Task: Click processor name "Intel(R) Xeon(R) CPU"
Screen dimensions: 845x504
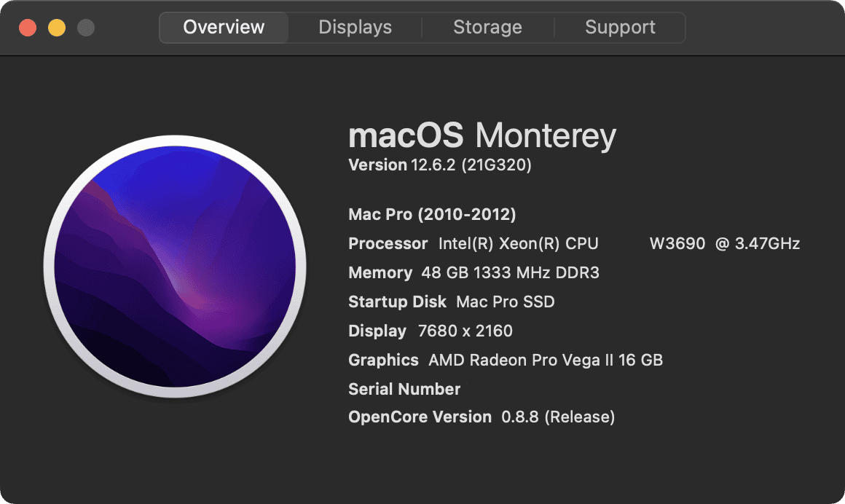Action: pyautogui.click(x=519, y=244)
